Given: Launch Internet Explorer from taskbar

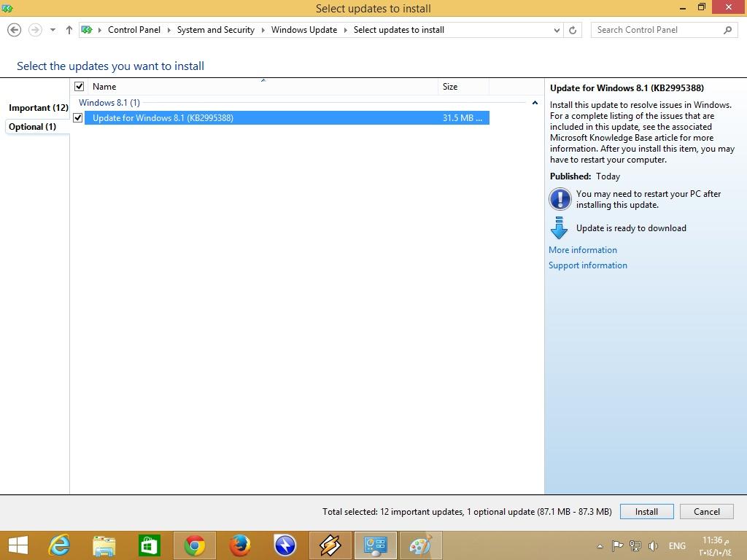Looking at the screenshot, I should point(60,545).
